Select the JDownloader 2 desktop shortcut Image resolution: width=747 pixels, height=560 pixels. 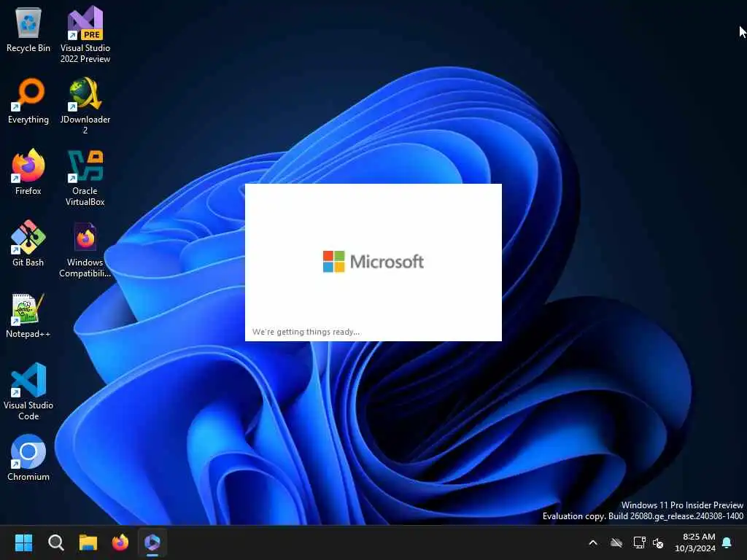85,106
